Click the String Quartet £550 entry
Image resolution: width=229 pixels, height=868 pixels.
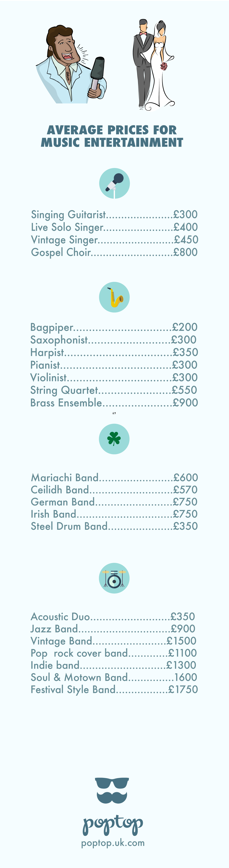(114, 390)
